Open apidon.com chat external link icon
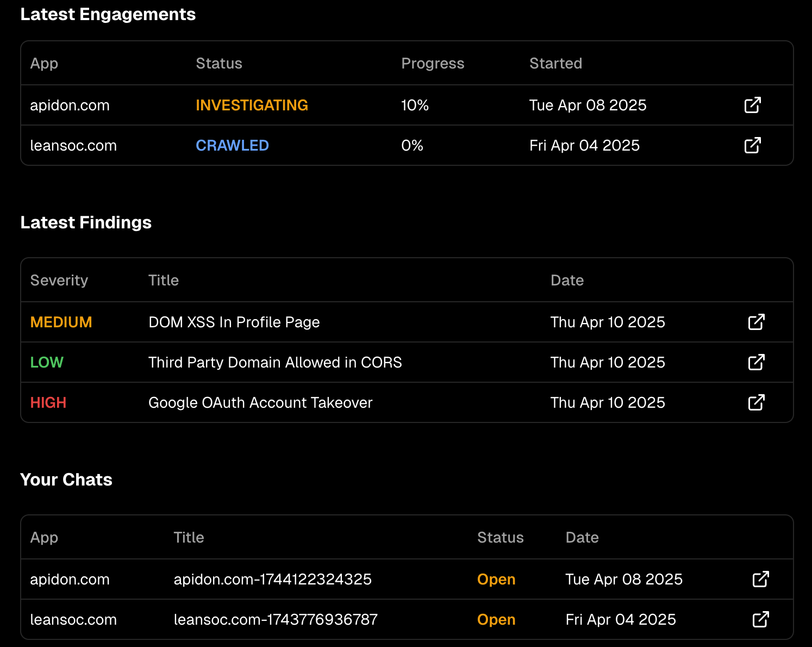Screen dimensions: 812x647 tap(760, 579)
